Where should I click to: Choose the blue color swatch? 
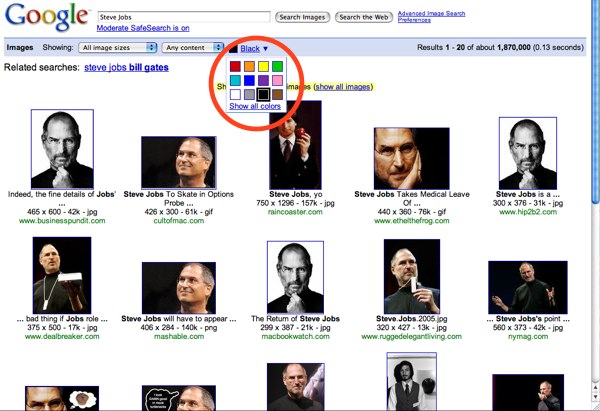249,80
